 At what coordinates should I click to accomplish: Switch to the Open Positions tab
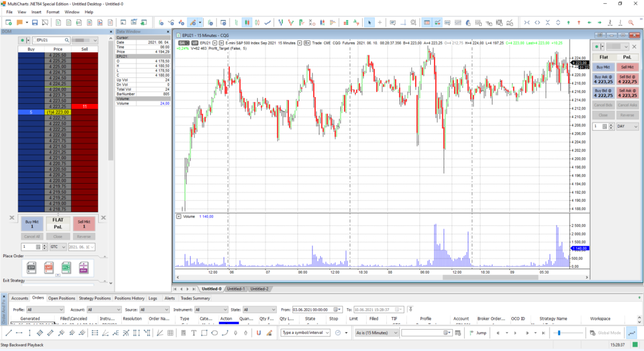[61, 298]
